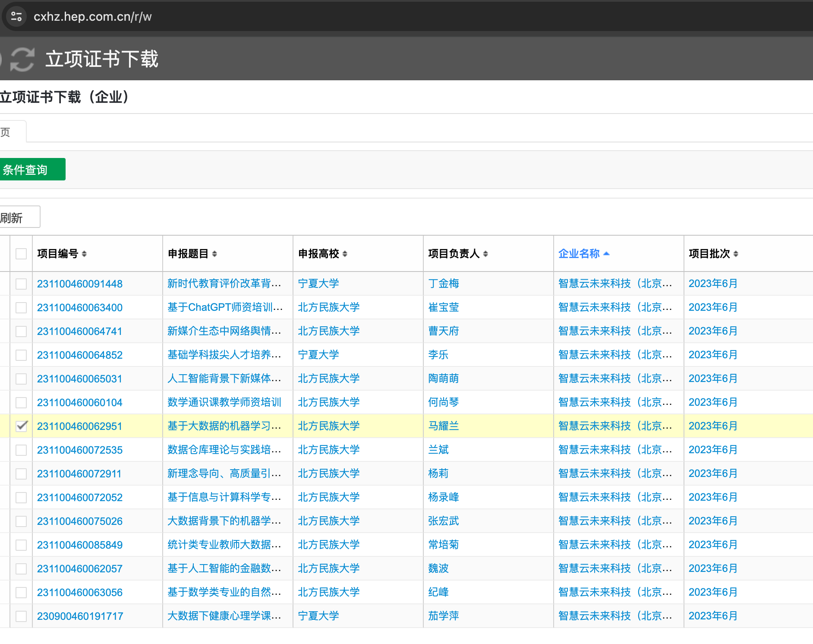This screenshot has height=644, width=813.
Task: Click project leader 常培菊
Action: (444, 545)
